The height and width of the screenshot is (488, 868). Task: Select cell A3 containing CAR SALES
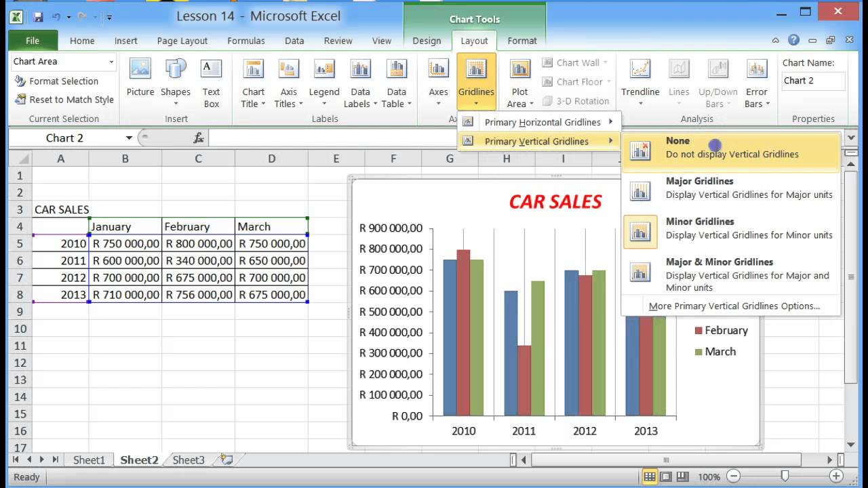60,209
